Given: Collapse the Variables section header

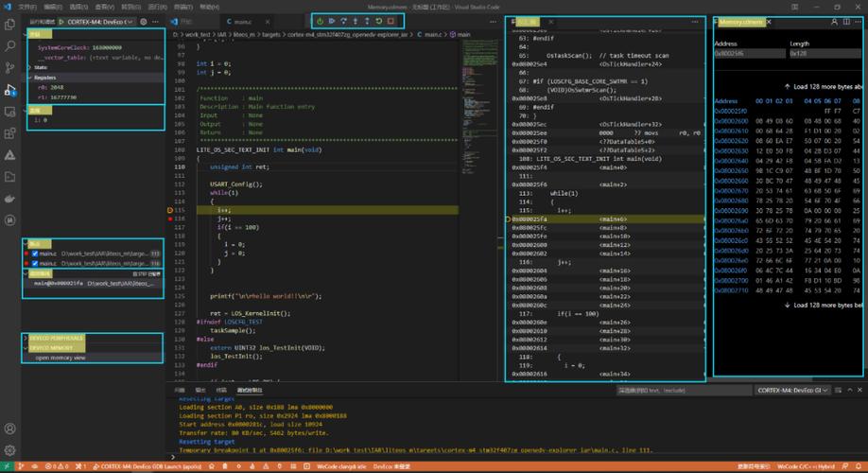Looking at the screenshot, I should (38, 34).
